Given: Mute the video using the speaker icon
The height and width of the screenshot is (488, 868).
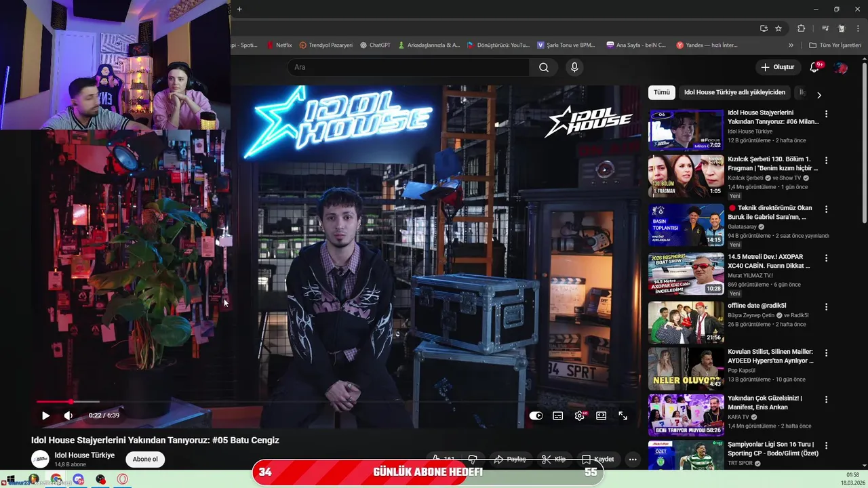Looking at the screenshot, I should pos(68,415).
